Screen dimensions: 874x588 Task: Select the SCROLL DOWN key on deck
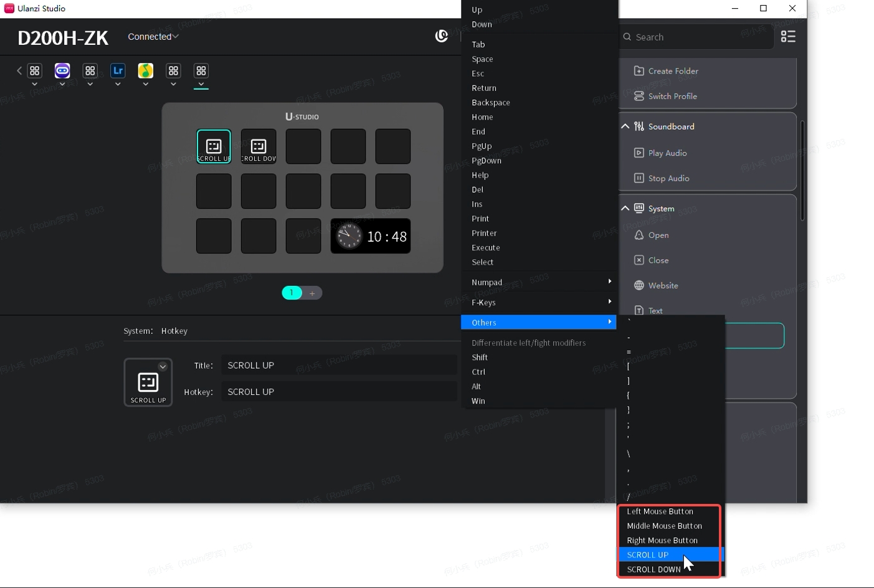(x=259, y=147)
